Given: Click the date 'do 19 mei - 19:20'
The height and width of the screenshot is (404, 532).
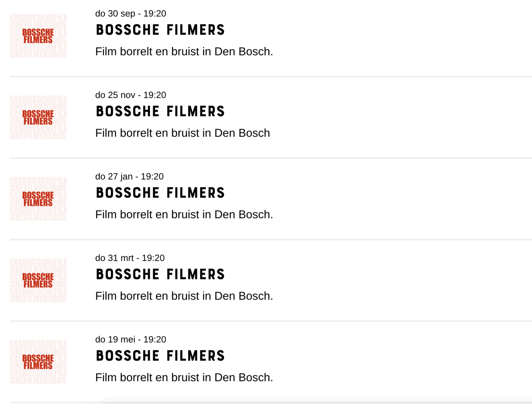Looking at the screenshot, I should (131, 340).
